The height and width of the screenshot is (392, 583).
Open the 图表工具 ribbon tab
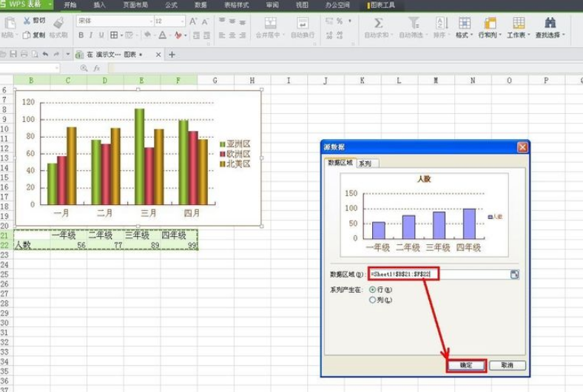[381, 5]
